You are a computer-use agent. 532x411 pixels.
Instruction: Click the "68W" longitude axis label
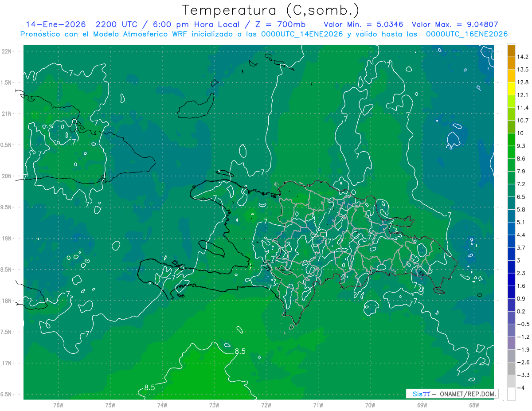click(x=474, y=405)
